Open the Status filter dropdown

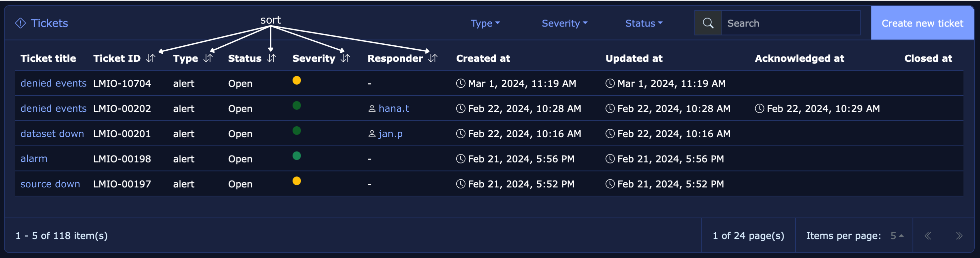click(x=644, y=23)
